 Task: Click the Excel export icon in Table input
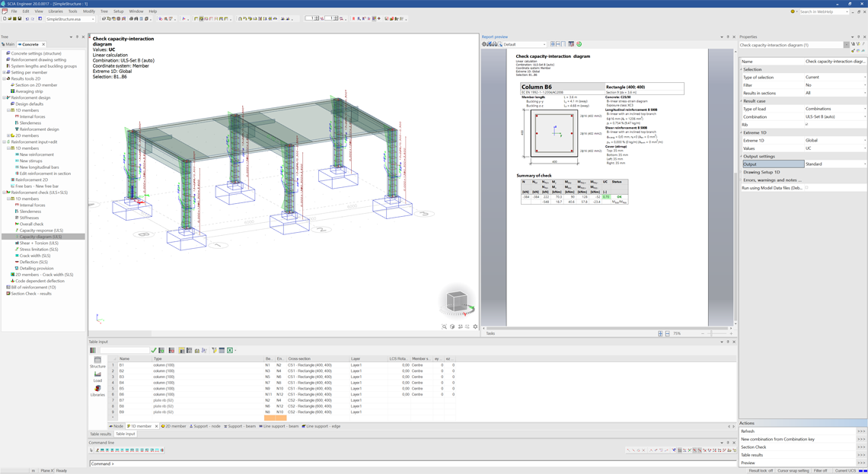point(230,350)
